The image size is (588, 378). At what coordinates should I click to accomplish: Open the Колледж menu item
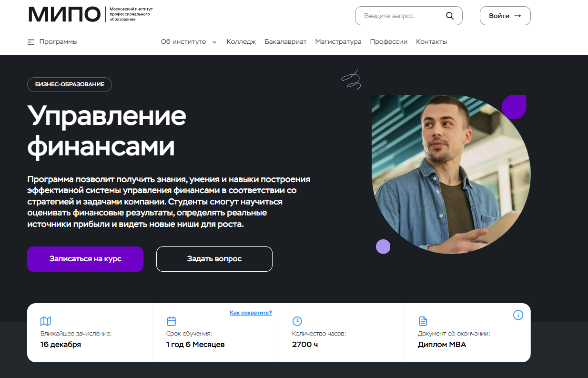[x=241, y=42]
